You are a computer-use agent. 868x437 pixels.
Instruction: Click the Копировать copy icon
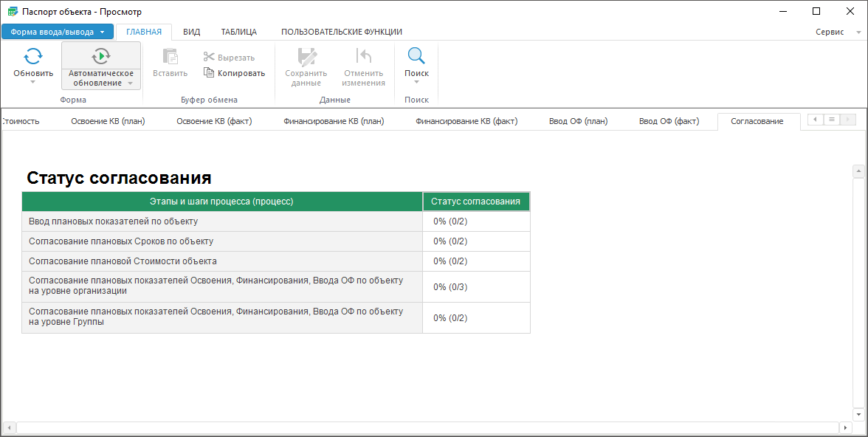tap(209, 73)
